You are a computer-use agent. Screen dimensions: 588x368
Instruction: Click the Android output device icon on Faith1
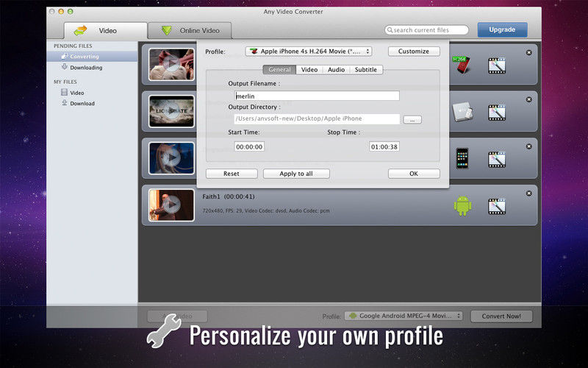[x=462, y=205]
